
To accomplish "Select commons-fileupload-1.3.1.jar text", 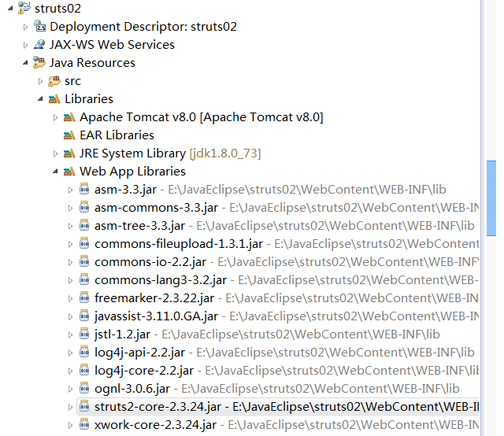I will [x=179, y=244].
